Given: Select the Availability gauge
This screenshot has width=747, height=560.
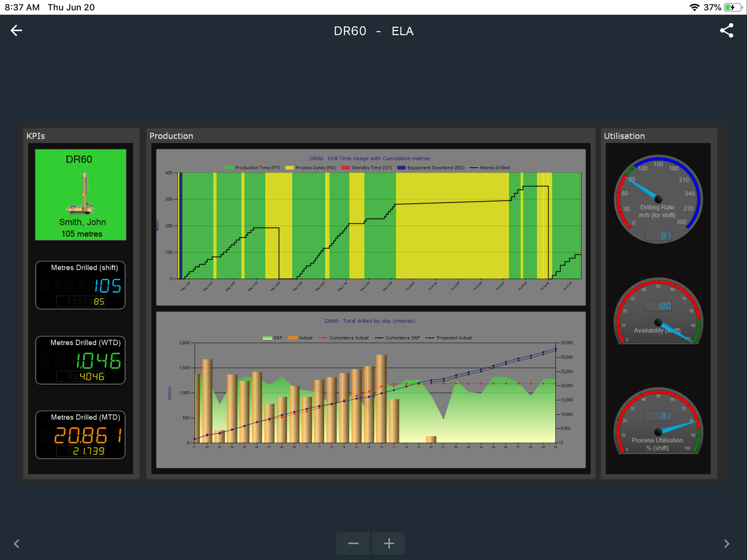Looking at the screenshot, I should [x=658, y=311].
